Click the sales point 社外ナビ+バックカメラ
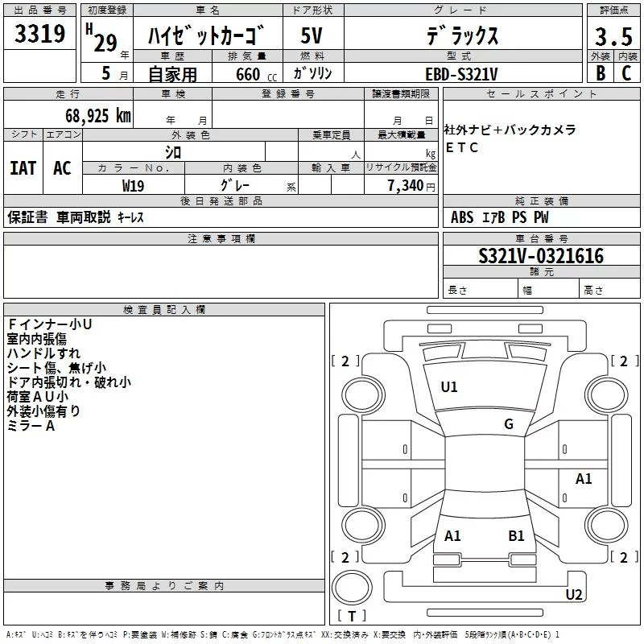This screenshot has height=644, width=644. [x=510, y=130]
